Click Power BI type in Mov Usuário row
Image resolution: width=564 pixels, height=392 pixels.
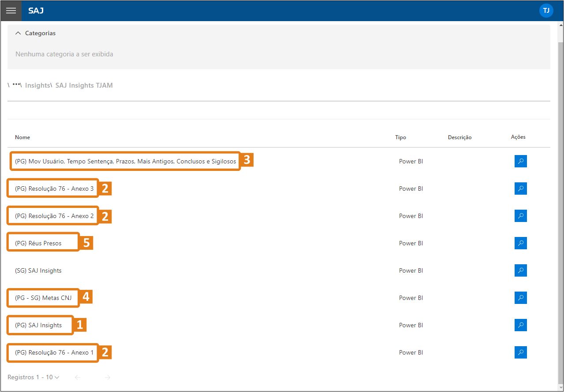(411, 161)
